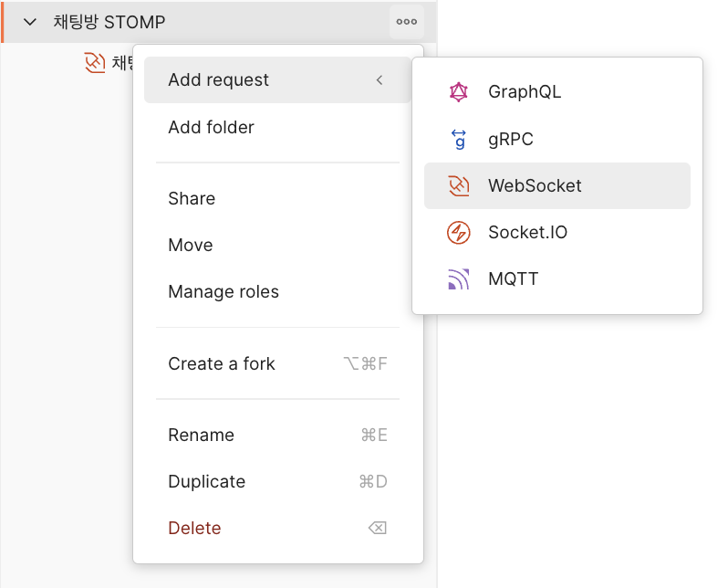Select Rename in the context menu

coord(277,436)
